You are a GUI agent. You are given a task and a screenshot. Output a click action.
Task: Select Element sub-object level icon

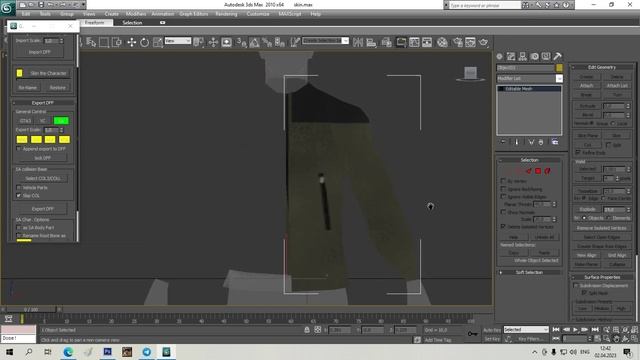(x=547, y=171)
